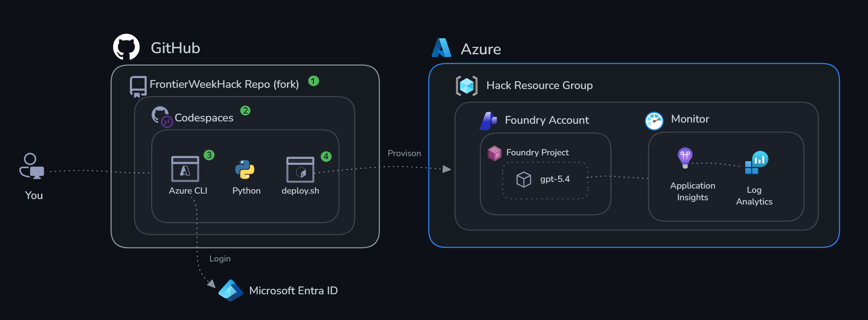This screenshot has height=320, width=868.
Task: Click the "Log Analytics" label
Action: click(754, 196)
